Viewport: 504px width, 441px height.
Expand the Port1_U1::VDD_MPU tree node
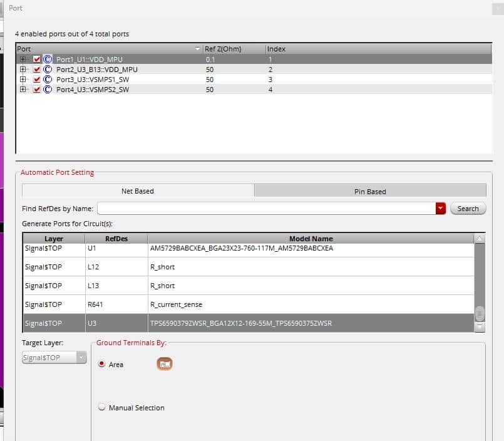23,60
